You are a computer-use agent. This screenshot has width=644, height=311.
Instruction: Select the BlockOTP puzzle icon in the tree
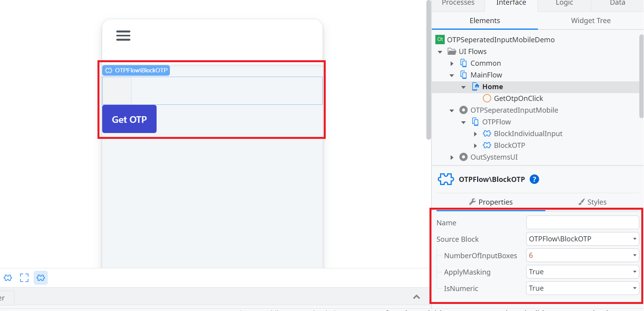click(x=487, y=145)
